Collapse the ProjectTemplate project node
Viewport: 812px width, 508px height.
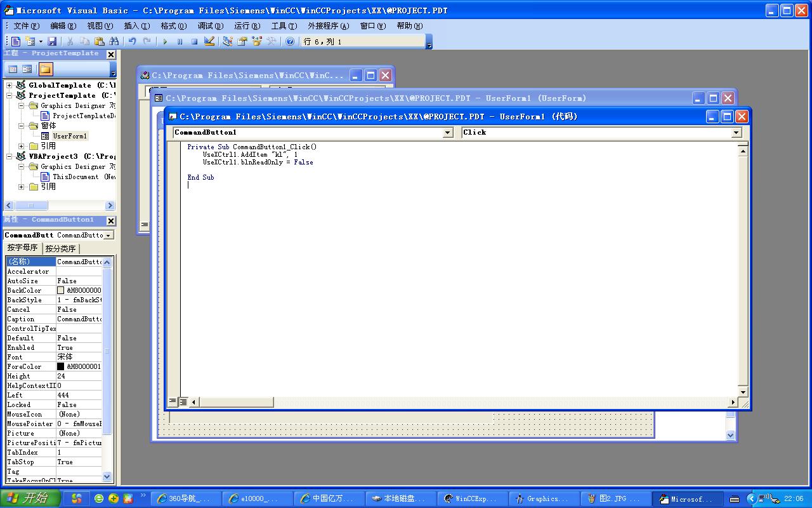tap(10, 95)
